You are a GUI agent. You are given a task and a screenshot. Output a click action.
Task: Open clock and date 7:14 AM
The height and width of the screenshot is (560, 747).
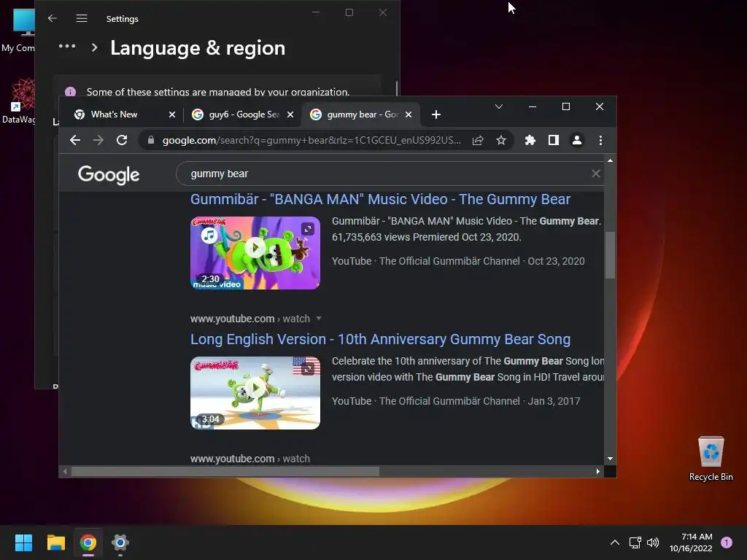[691, 542]
